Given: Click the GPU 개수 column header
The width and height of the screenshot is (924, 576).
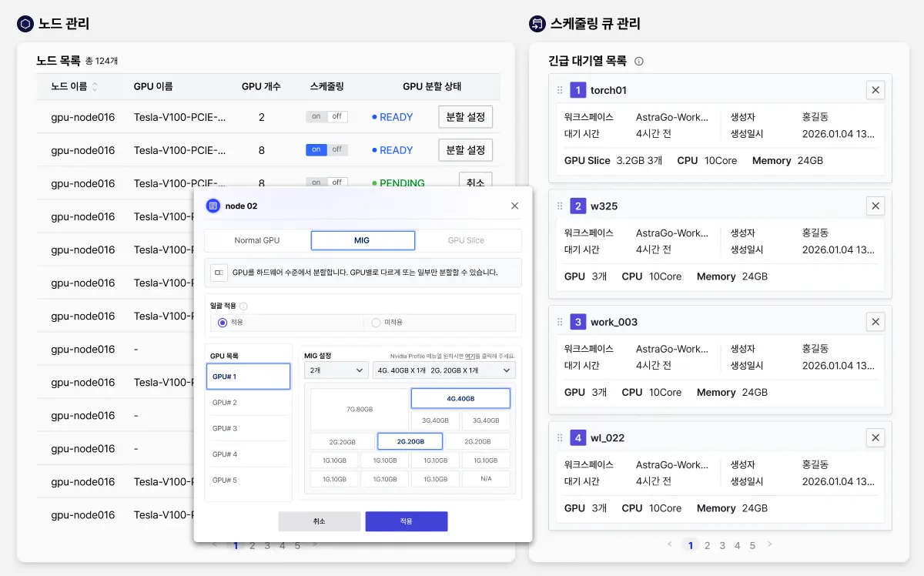Looking at the screenshot, I should (x=261, y=87).
